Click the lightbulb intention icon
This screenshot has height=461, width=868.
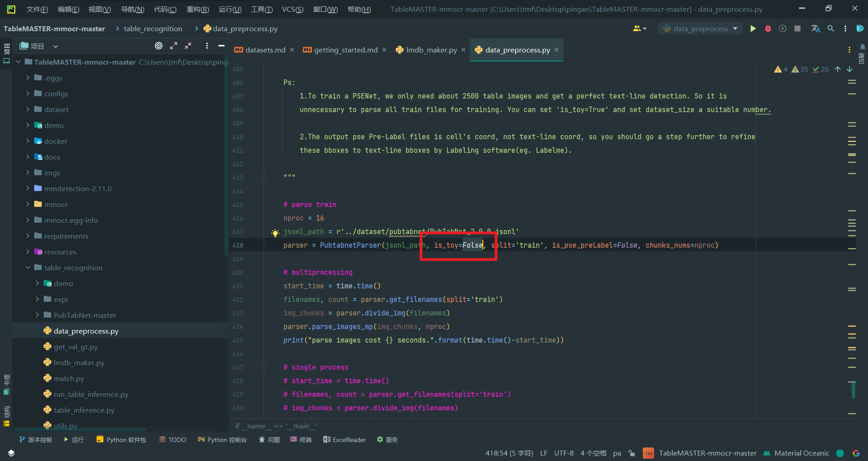tap(275, 232)
